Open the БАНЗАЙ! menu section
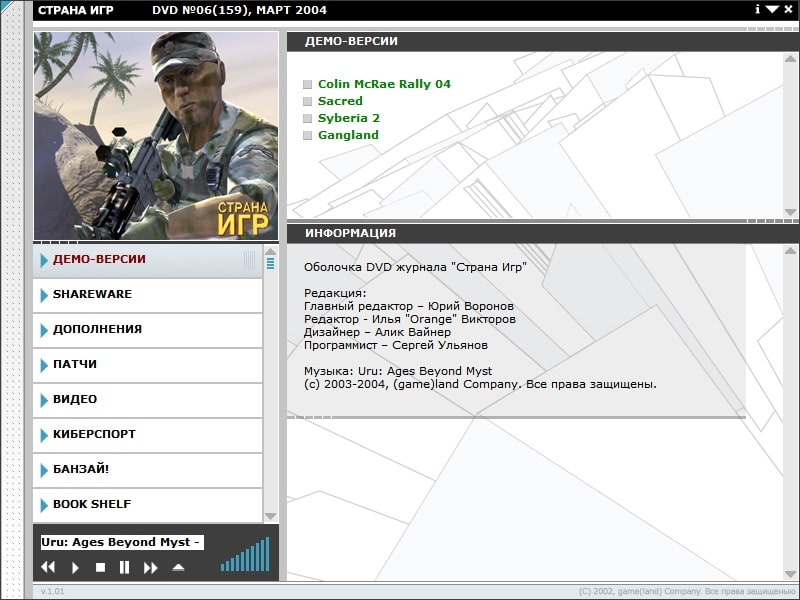Screen dimensions: 800x600 [148, 470]
